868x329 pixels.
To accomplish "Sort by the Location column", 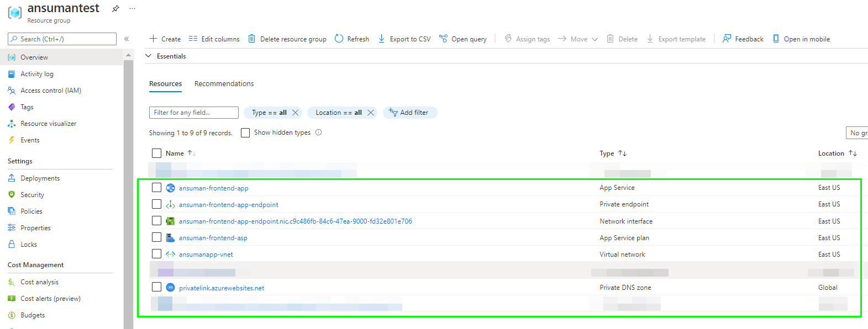I will [837, 153].
